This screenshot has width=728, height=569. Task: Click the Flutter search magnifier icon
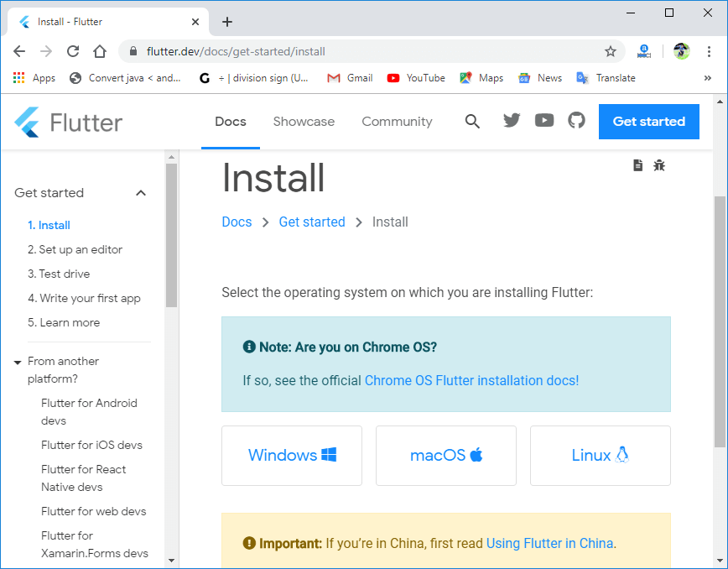coord(472,122)
